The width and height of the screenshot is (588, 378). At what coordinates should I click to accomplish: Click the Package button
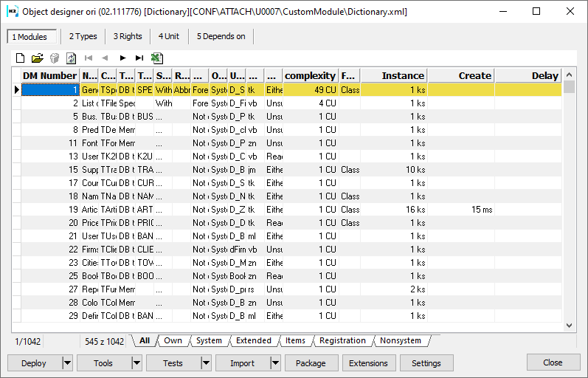(311, 363)
